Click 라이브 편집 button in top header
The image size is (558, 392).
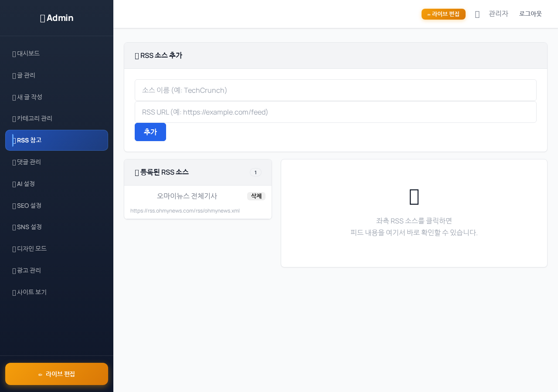click(443, 14)
